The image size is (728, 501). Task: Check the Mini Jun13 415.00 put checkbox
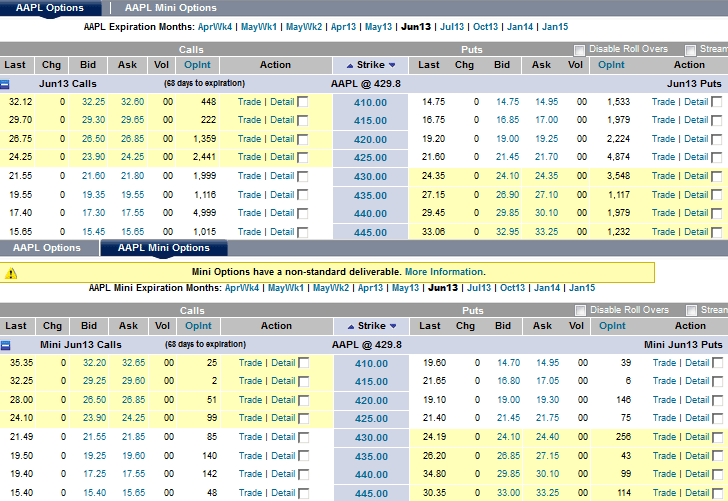pos(718,381)
